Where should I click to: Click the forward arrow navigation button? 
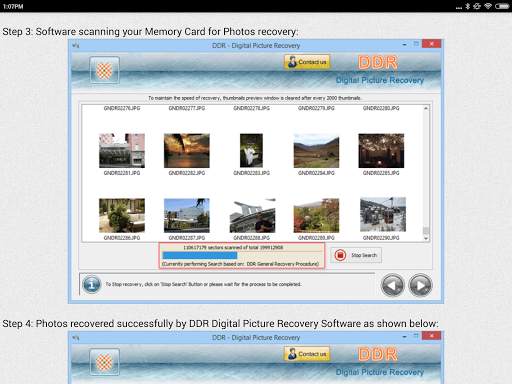tap(420, 285)
